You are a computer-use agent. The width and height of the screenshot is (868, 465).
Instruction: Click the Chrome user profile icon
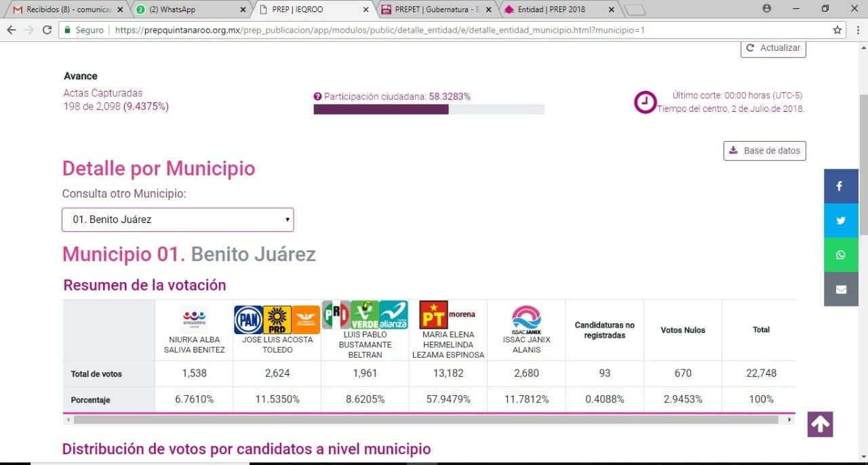pyautogui.click(x=767, y=9)
